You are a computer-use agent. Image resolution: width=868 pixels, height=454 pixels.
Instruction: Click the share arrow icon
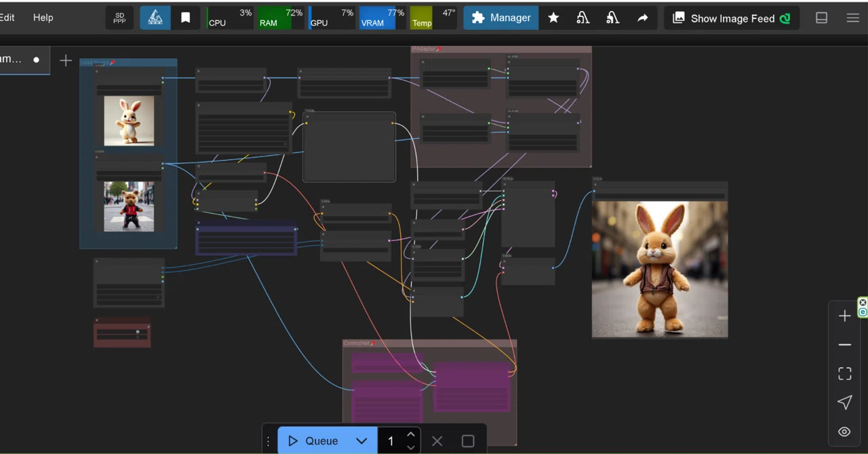pyautogui.click(x=642, y=18)
